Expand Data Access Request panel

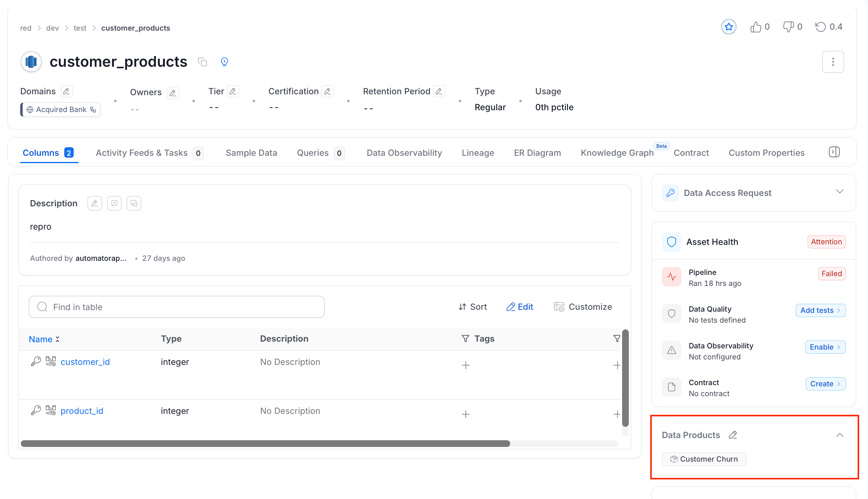coord(839,192)
